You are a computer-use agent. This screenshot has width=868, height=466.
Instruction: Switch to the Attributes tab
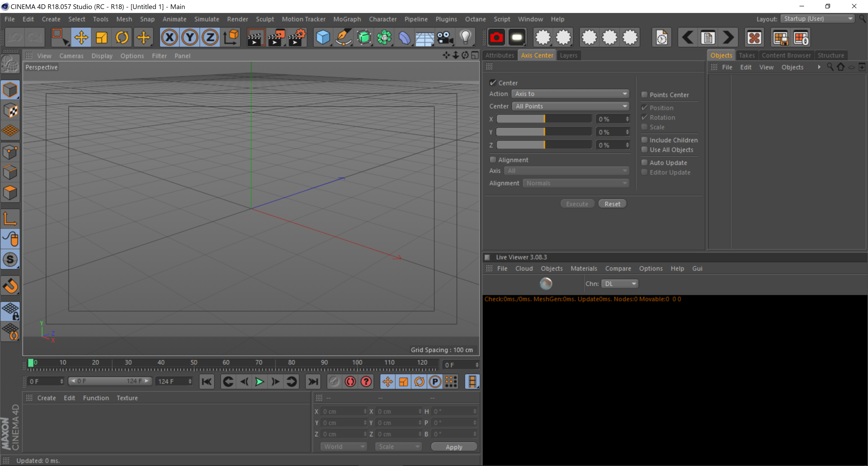[x=499, y=55]
